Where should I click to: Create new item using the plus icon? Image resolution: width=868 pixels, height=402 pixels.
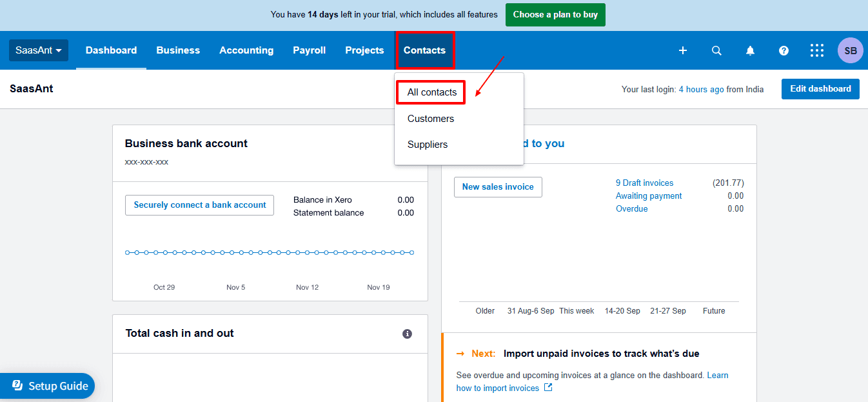(683, 50)
